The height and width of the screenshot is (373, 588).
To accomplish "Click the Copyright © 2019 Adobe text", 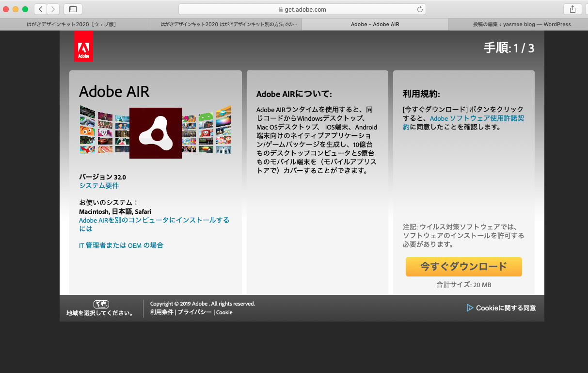I will click(x=203, y=304).
